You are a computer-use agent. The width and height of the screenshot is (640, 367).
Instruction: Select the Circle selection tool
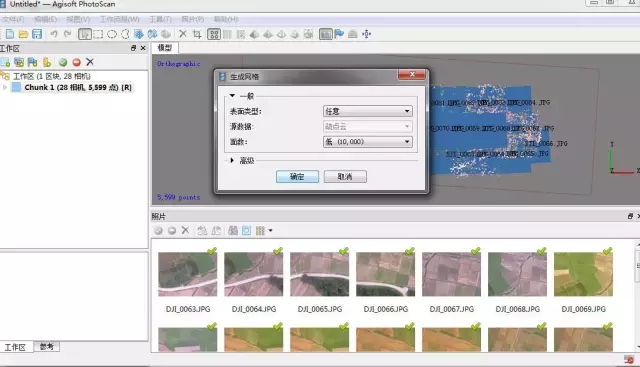tap(112, 34)
